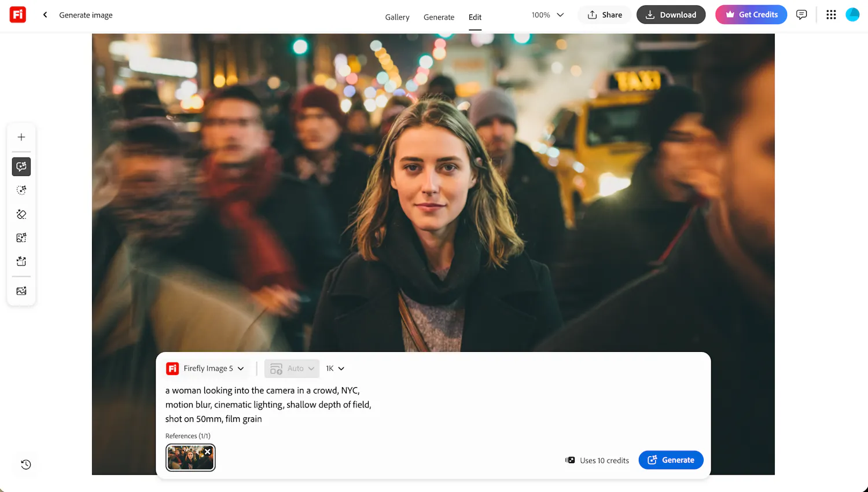
Task: Click the Generate button
Action: click(x=671, y=460)
